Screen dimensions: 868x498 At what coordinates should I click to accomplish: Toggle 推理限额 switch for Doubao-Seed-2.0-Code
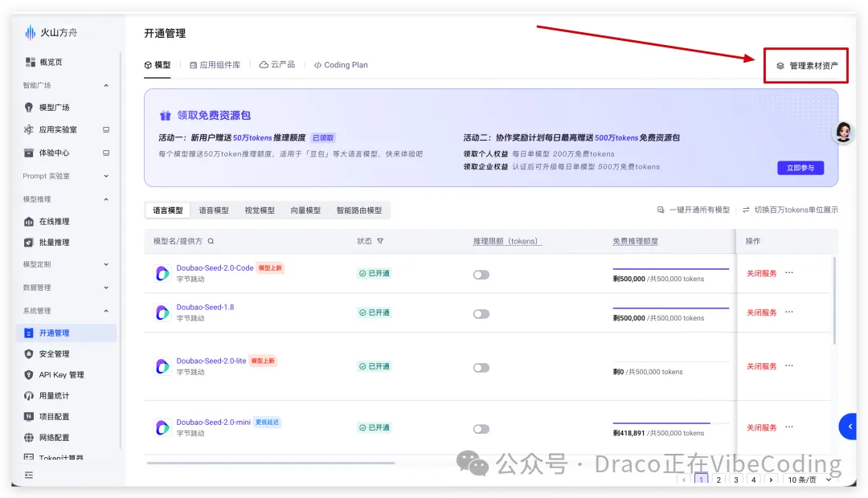pyautogui.click(x=481, y=275)
